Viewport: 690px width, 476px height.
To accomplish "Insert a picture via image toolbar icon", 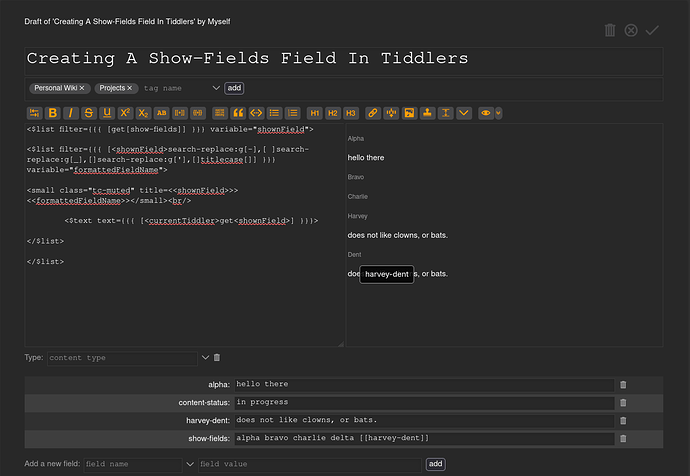I will click(409, 113).
